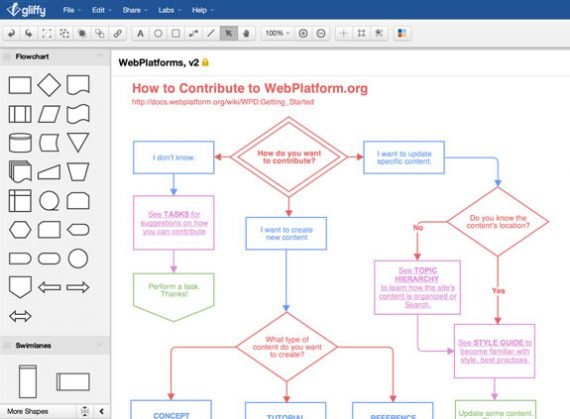Open the Edit menu
This screenshot has height=419, width=570.
tap(101, 10)
